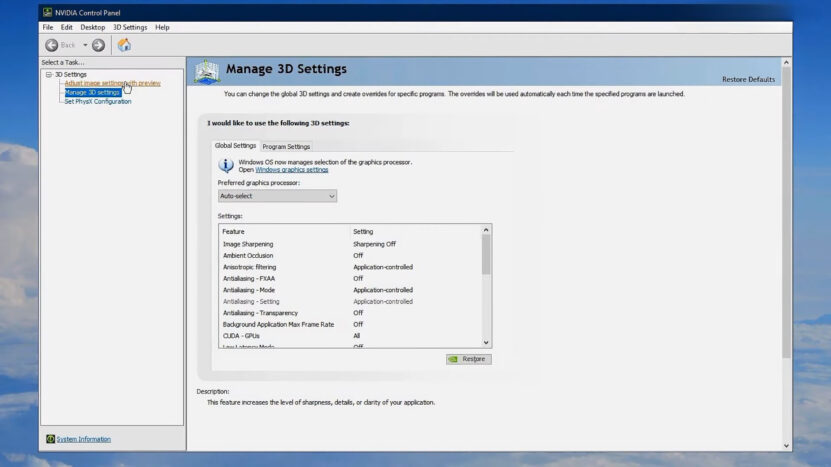
Task: Open Preferred graphics processor dropdown
Action: click(277, 196)
